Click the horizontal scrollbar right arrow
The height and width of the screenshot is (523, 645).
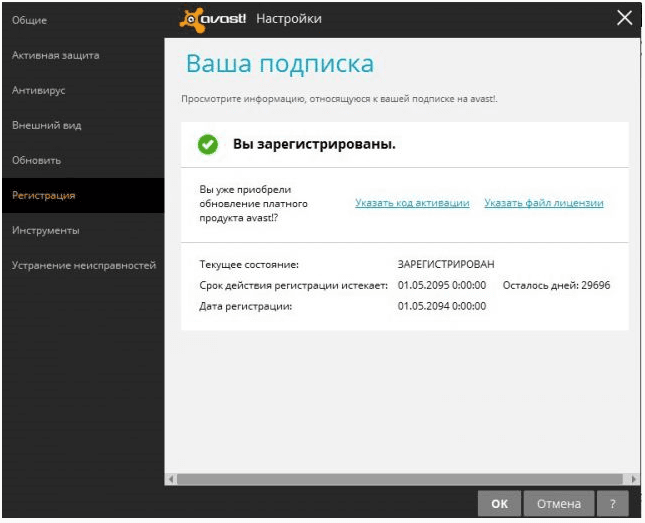pos(633,479)
